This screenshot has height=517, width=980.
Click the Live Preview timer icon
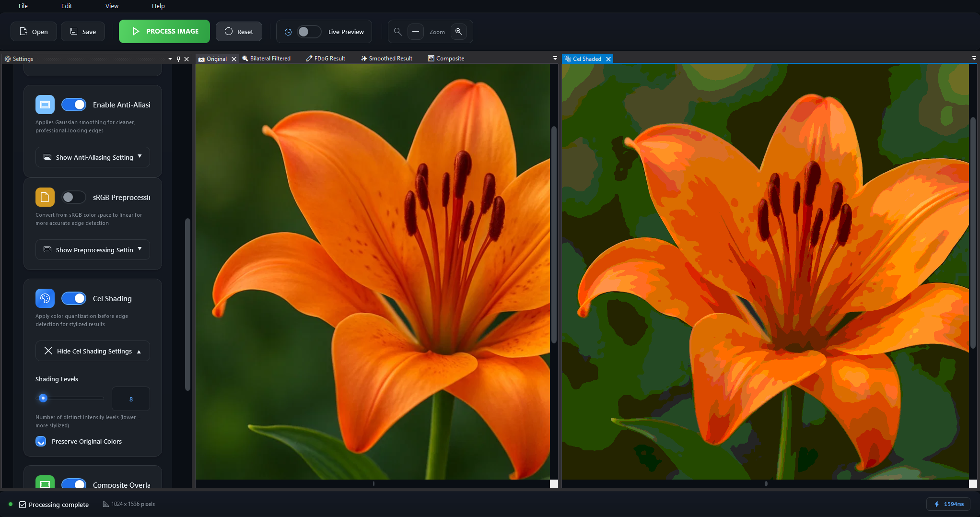288,32
